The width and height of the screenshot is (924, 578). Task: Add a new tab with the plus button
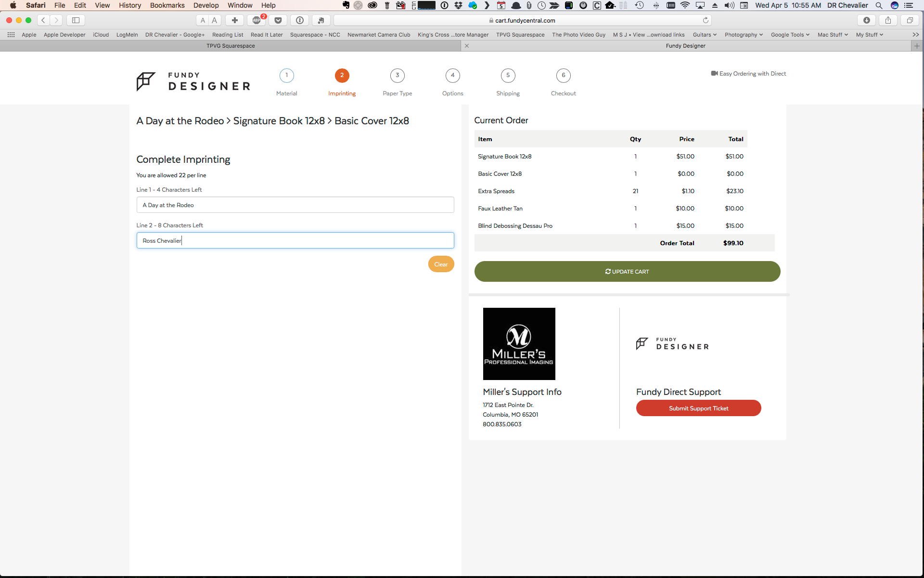coord(917,46)
